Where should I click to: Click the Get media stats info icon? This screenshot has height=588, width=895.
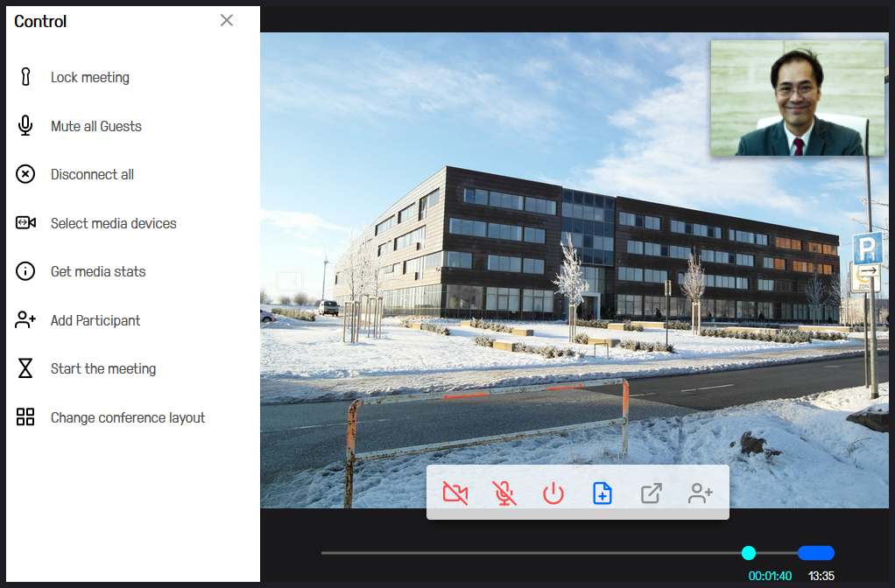click(x=25, y=271)
